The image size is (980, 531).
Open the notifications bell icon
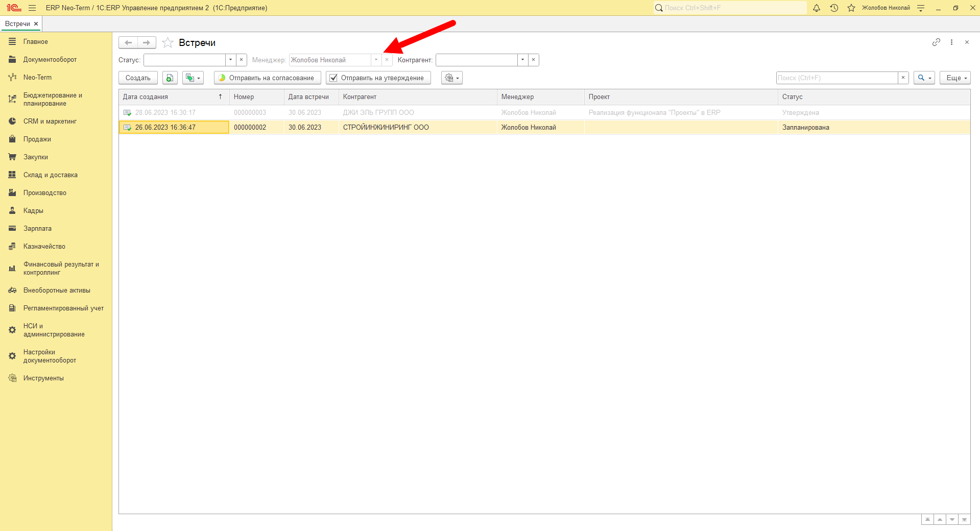tap(816, 8)
